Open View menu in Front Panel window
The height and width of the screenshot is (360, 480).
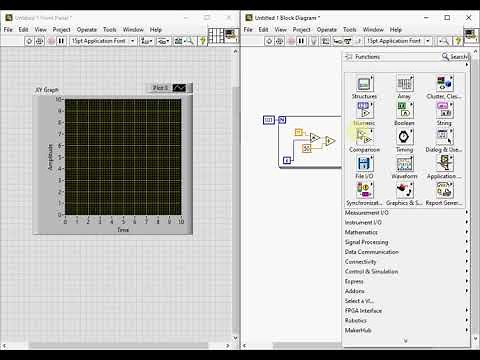pyautogui.click(x=41, y=29)
